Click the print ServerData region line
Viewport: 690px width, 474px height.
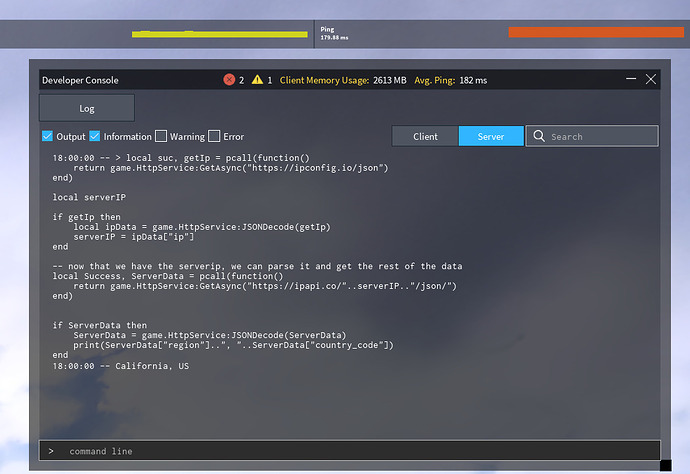[233, 345]
